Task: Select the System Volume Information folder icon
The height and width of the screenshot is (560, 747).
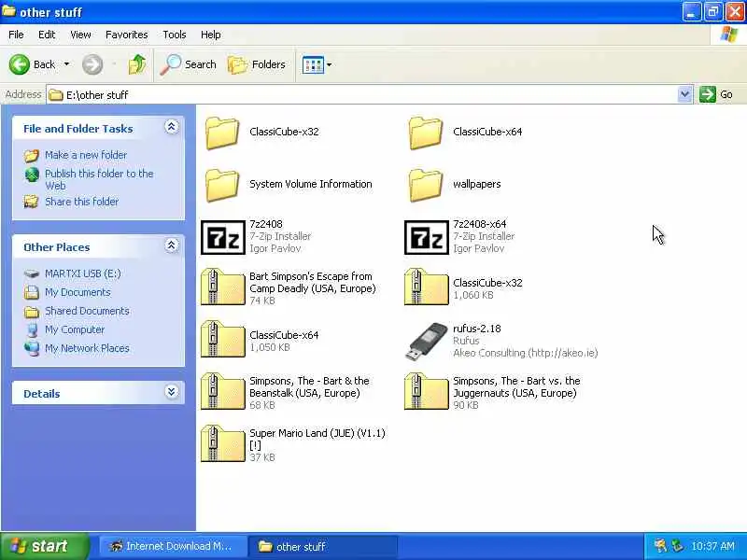Action: click(222, 185)
